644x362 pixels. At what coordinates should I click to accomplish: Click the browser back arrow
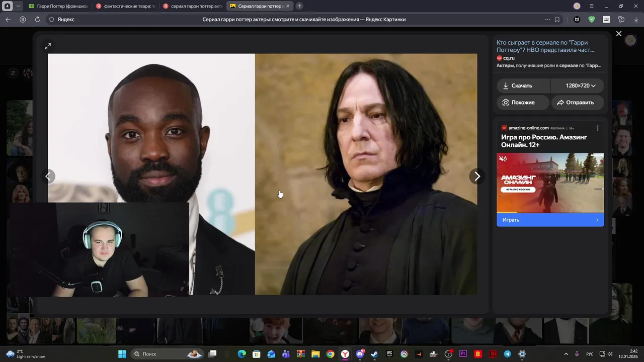(8, 20)
